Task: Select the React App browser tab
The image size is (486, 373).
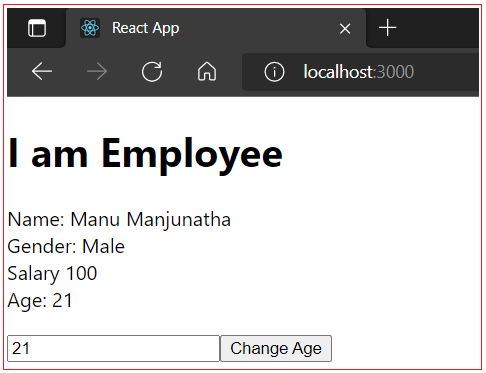Action: coord(216,28)
